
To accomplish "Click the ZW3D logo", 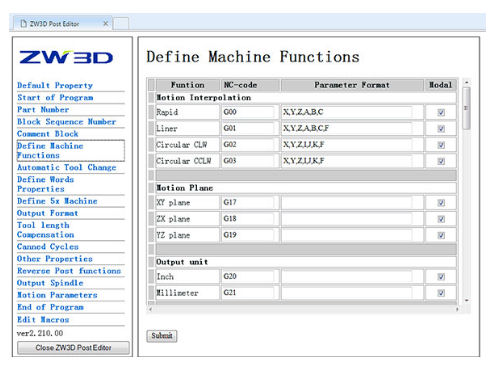I will (66, 57).
